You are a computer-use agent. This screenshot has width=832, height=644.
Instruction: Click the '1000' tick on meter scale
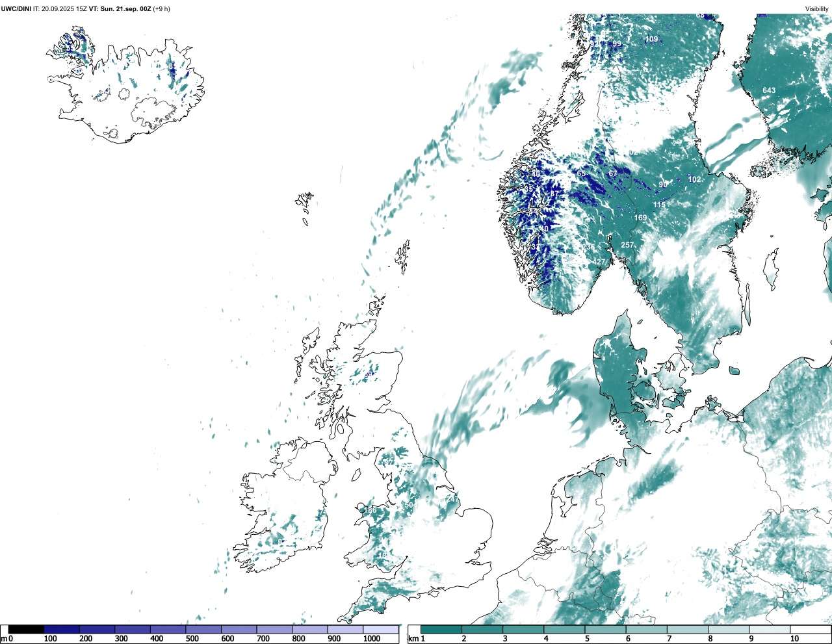pyautogui.click(x=372, y=639)
